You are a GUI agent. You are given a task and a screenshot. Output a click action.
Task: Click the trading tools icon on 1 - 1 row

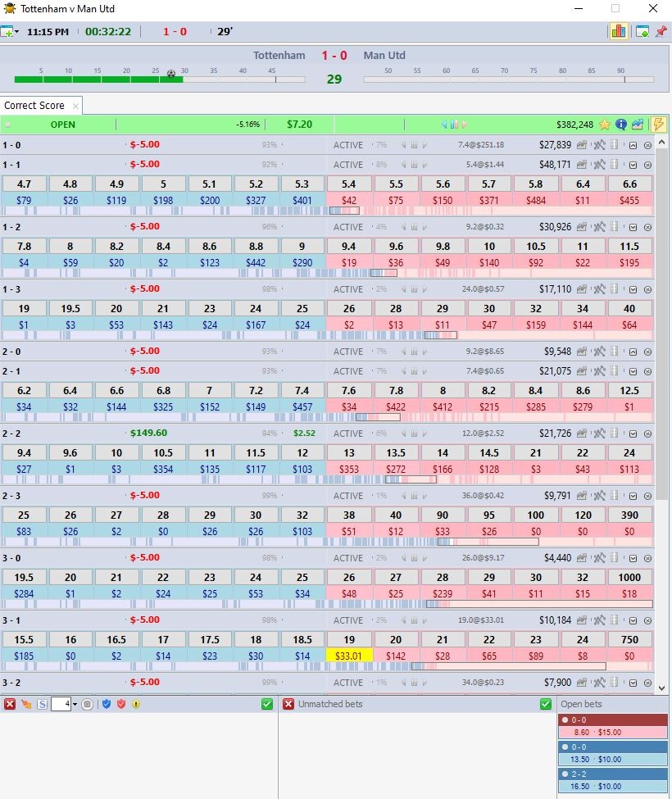(599, 165)
